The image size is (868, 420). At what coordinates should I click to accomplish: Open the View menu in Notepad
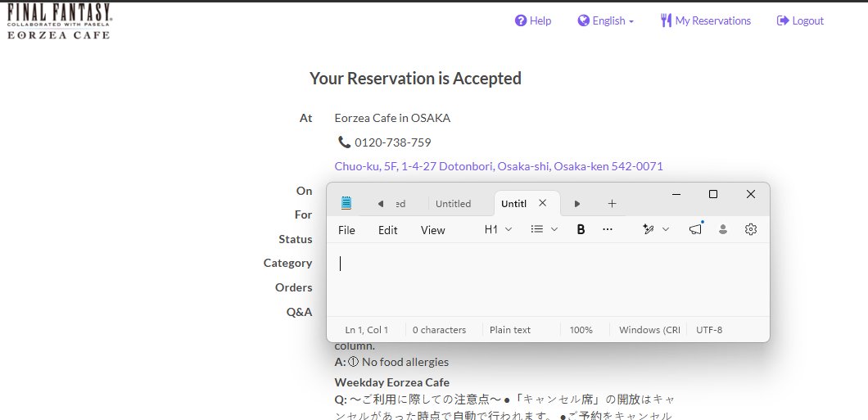pyautogui.click(x=432, y=230)
